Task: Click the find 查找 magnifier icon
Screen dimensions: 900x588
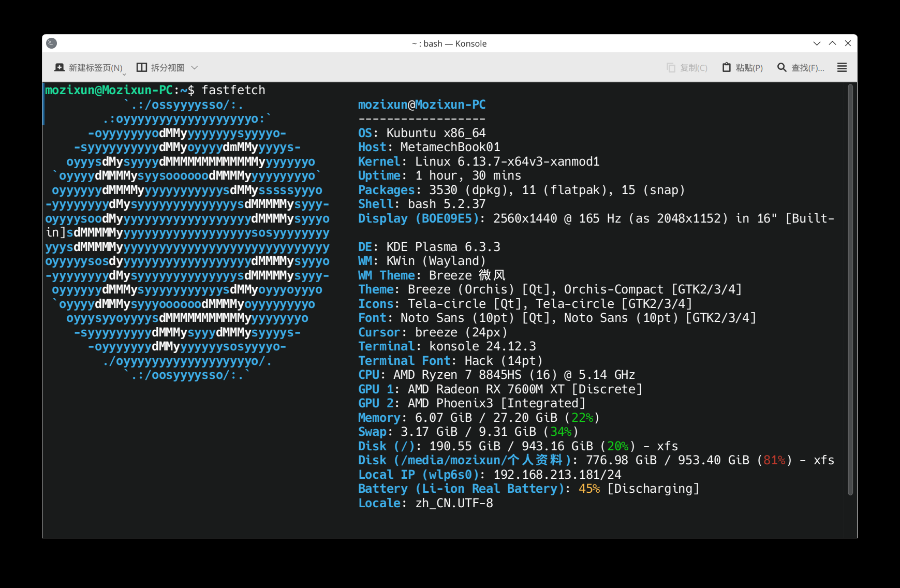Action: coord(781,67)
